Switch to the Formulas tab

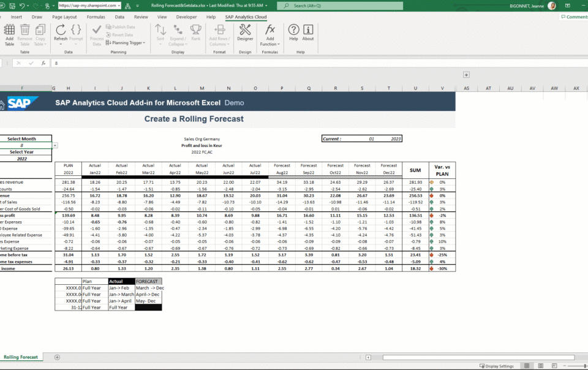[x=96, y=17]
